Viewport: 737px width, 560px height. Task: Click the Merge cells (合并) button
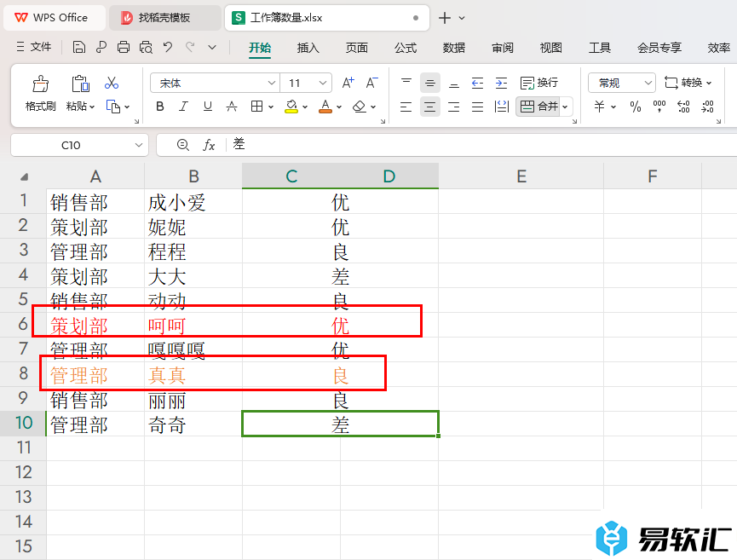pos(539,107)
